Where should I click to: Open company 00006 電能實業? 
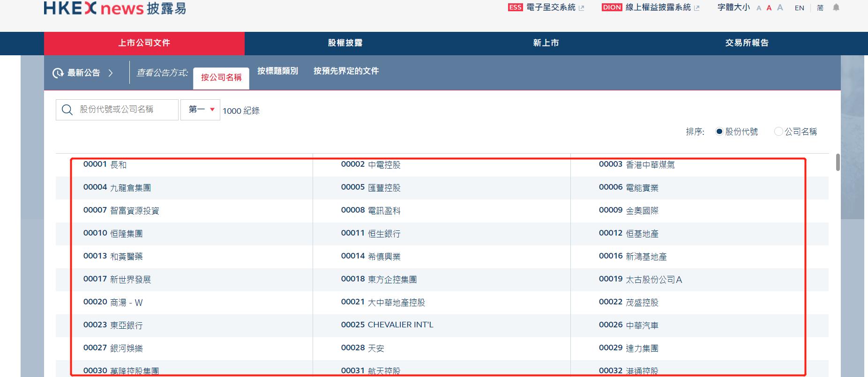point(629,188)
